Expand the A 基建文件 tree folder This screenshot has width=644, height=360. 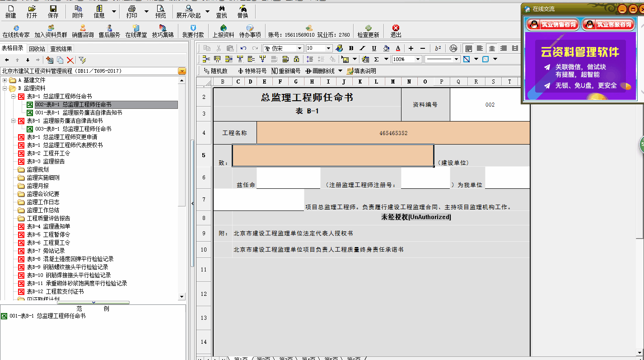coord(5,80)
